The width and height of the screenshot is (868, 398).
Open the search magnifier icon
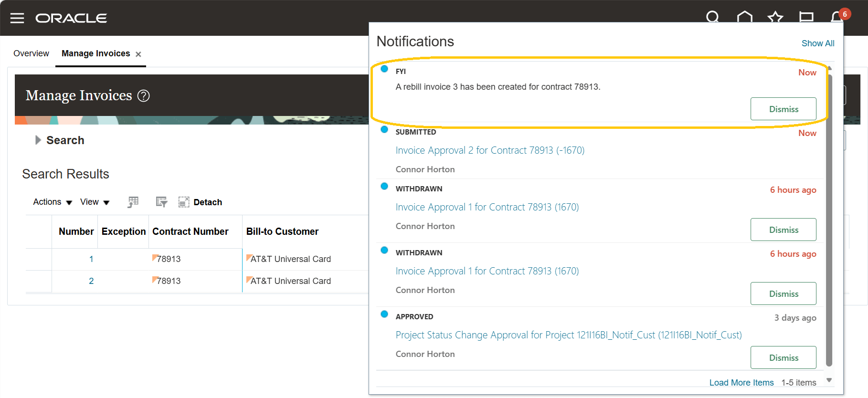pos(712,17)
